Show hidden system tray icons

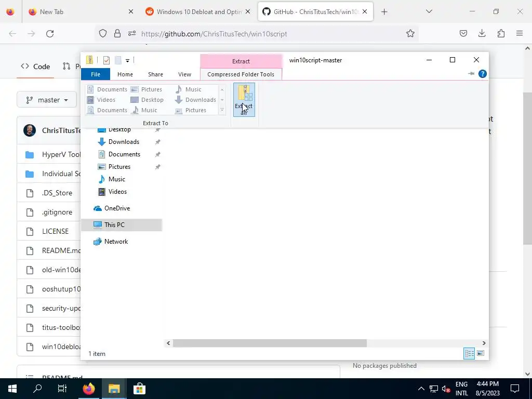[x=421, y=389]
